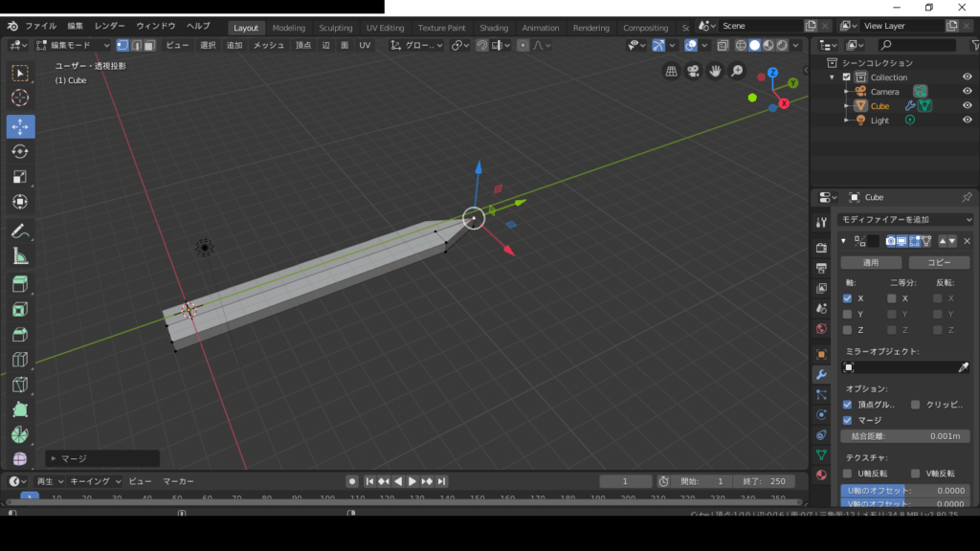
Task: Open the メッシュ (Mesh) menu
Action: pyautogui.click(x=268, y=45)
